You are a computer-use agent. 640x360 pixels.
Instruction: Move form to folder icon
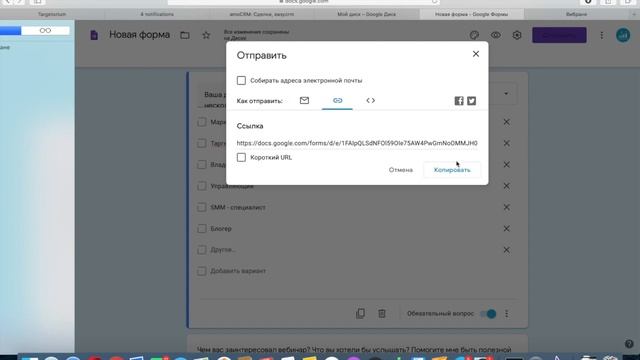tap(185, 35)
